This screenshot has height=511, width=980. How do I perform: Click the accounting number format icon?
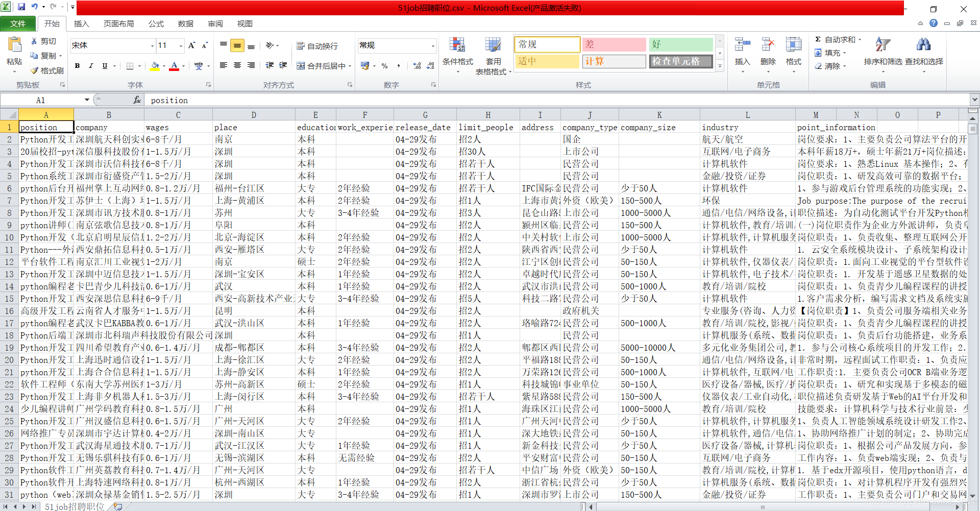click(x=365, y=66)
